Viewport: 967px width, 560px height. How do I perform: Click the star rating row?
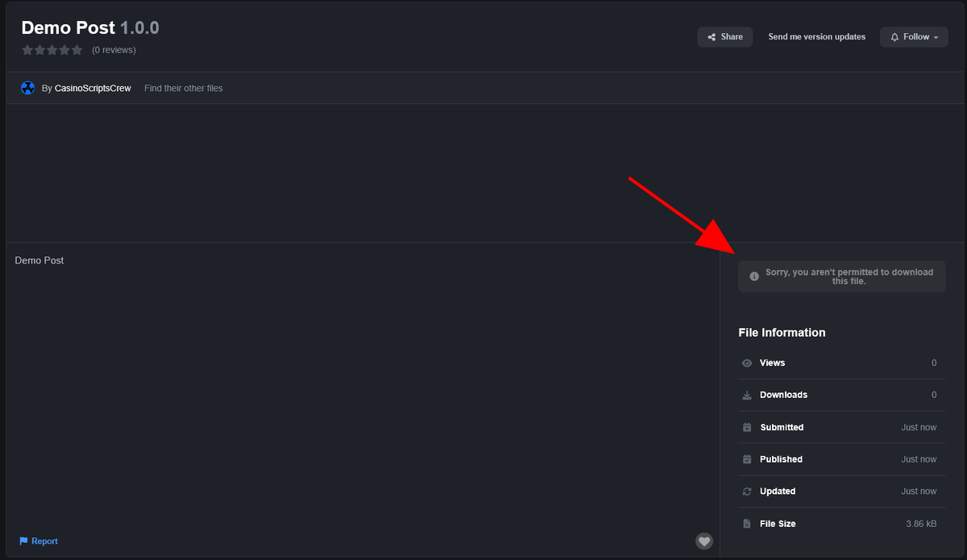(52, 50)
